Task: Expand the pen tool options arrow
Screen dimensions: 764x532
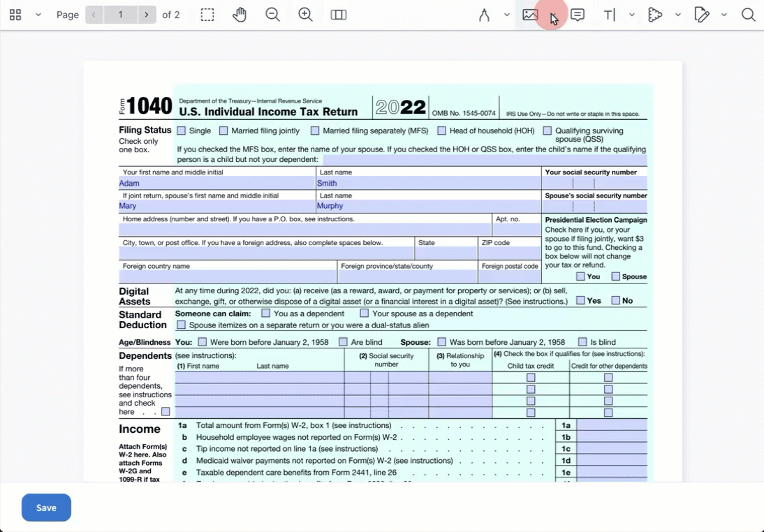Action: tap(507, 15)
